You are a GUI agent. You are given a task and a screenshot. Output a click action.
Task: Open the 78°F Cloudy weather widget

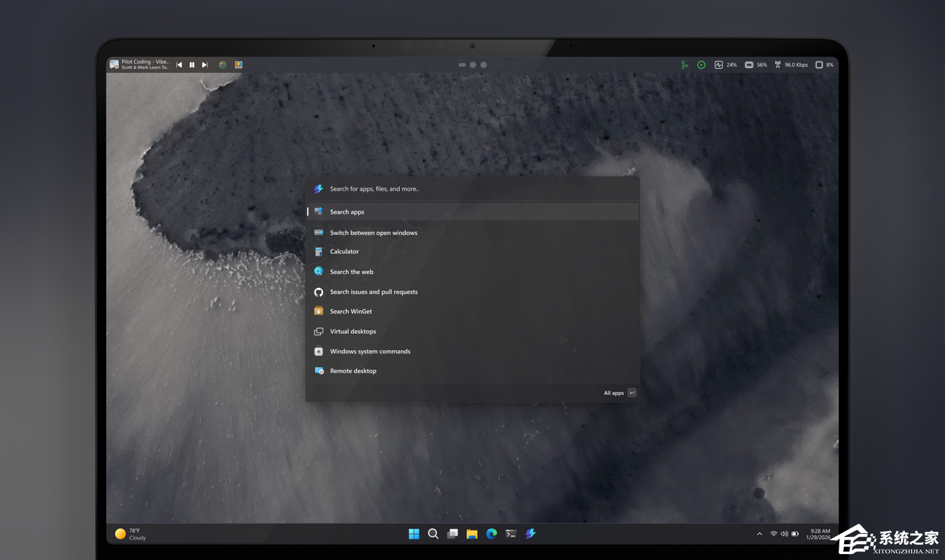click(131, 534)
